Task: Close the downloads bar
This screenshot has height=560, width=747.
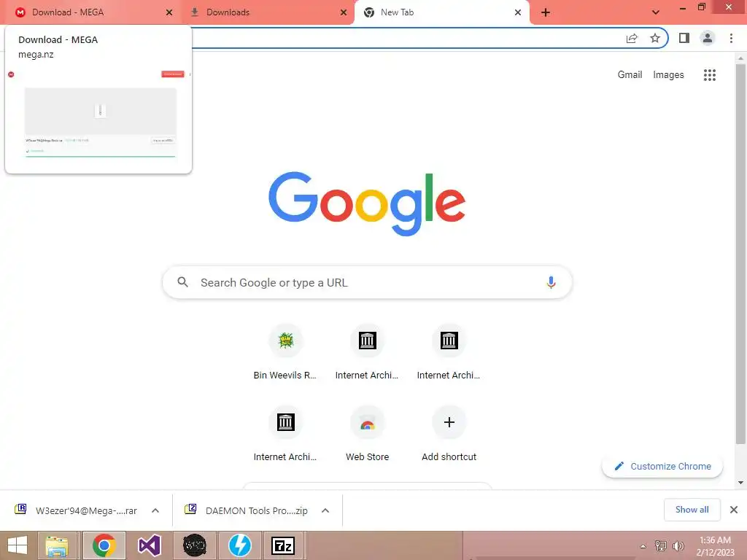Action: (734, 510)
